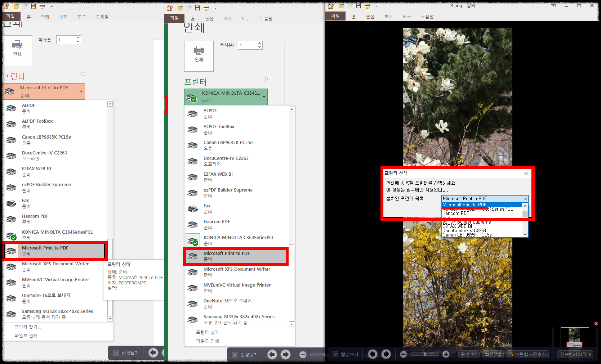Click the 화면맞춤 button in the right window

(493, 354)
